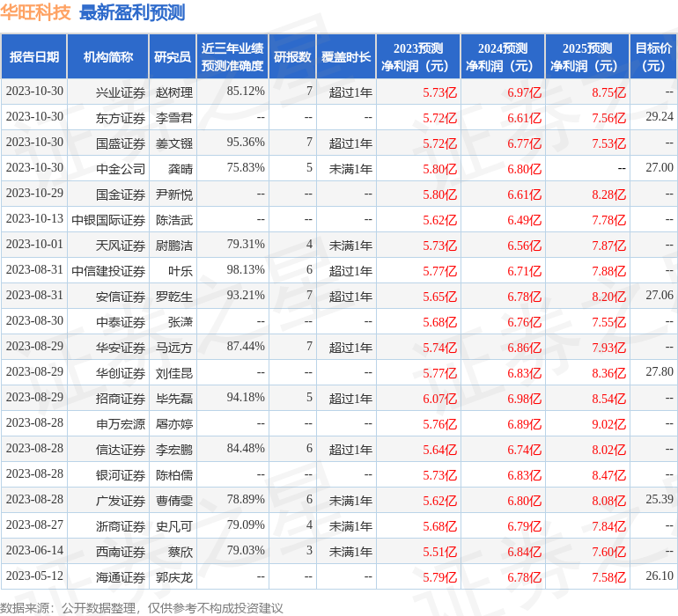
Task: Click researcher name 尹新悦
Action: point(173,194)
